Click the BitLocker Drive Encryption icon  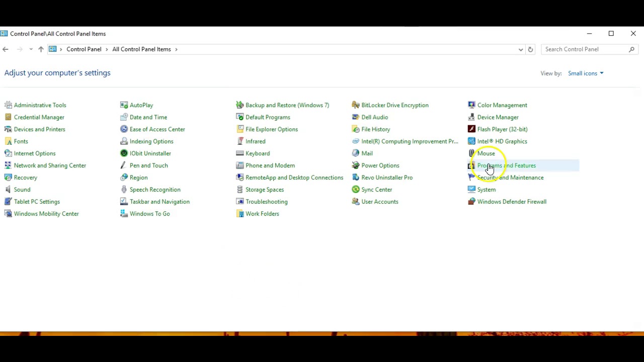(356, 105)
